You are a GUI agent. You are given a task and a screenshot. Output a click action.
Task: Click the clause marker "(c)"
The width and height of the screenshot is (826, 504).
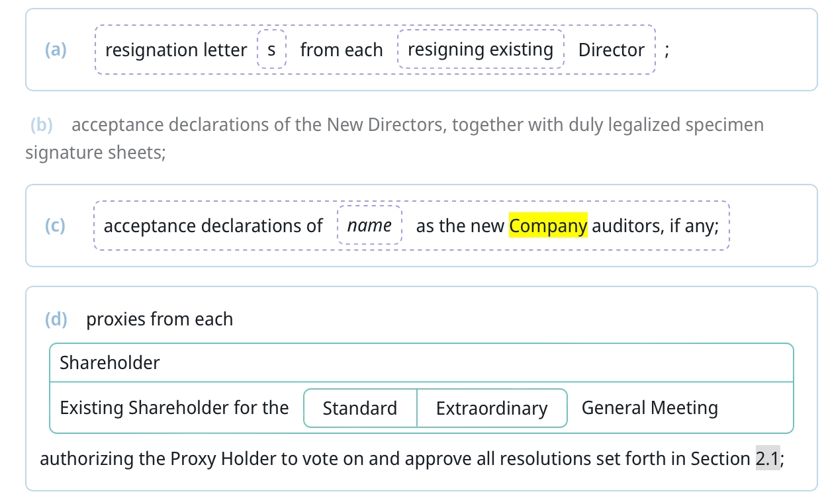click(55, 226)
